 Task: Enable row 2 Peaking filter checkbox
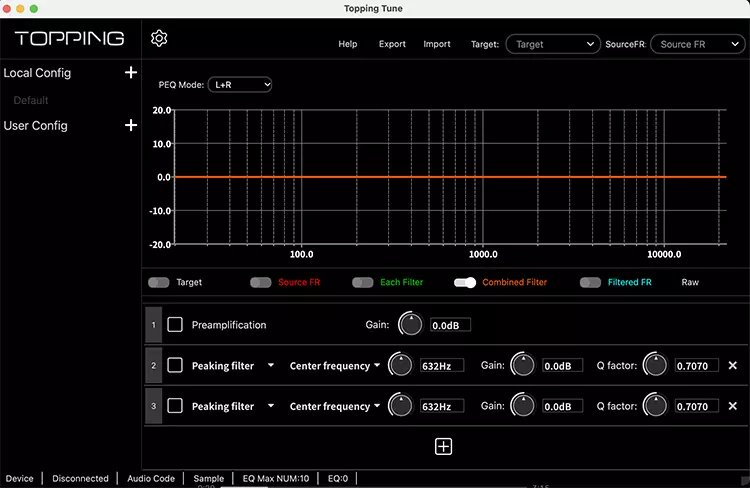[x=175, y=365]
